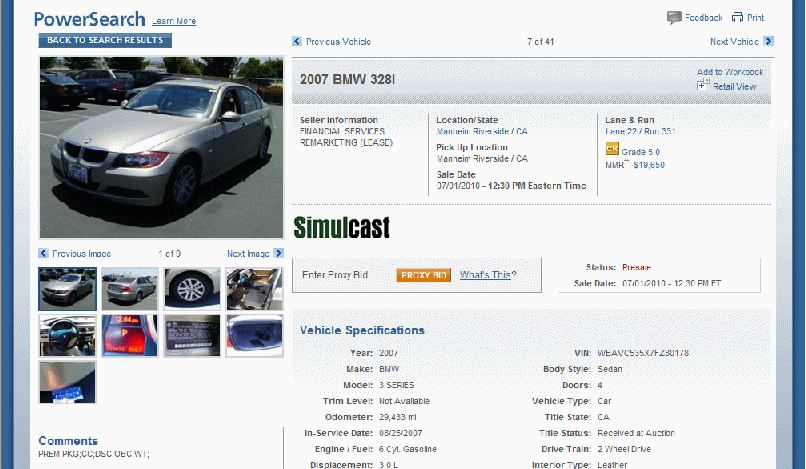This screenshot has height=469, width=806.
Task: Click the Feedback speech bubble icon
Action: click(x=674, y=17)
